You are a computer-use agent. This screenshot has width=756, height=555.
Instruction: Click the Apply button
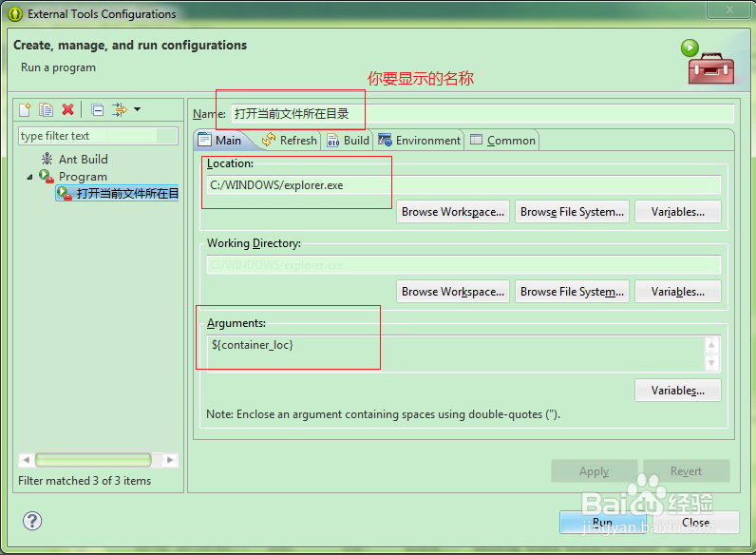pos(594,471)
